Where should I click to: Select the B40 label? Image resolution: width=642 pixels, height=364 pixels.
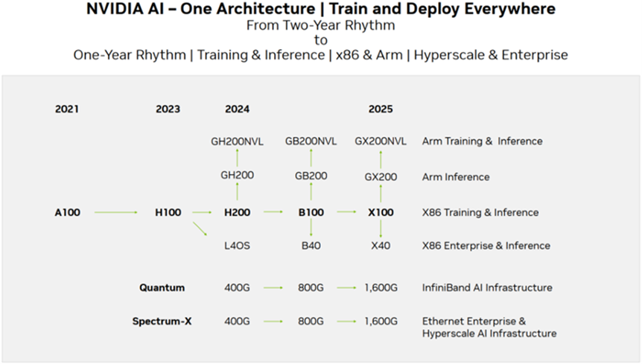pyautogui.click(x=311, y=246)
